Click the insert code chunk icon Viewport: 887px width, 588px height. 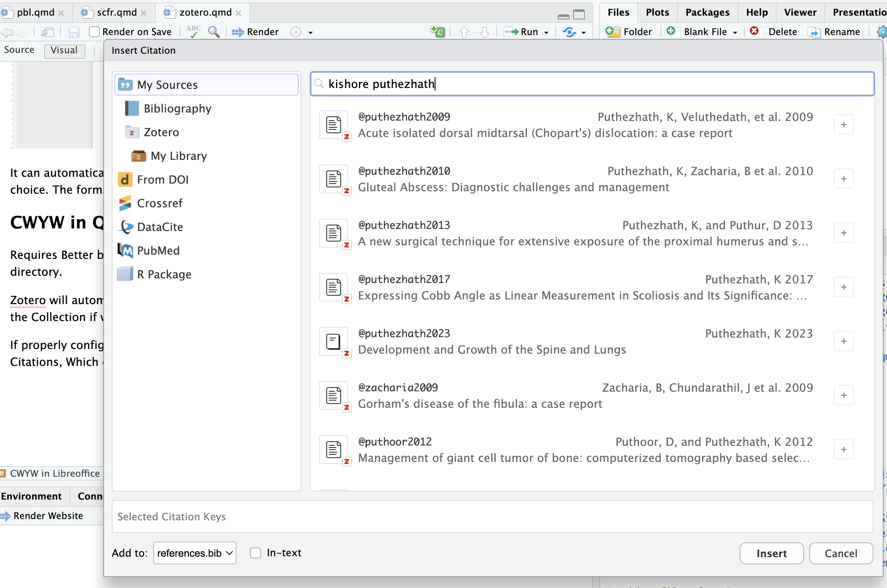(x=438, y=32)
